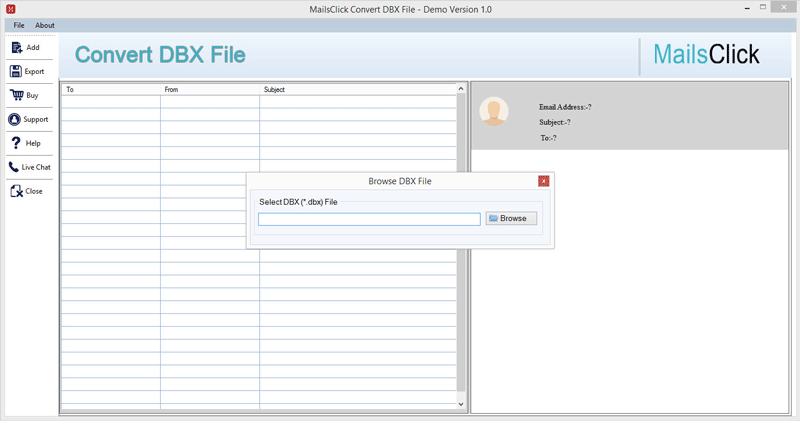Click the Email Address:-? label

pos(565,107)
